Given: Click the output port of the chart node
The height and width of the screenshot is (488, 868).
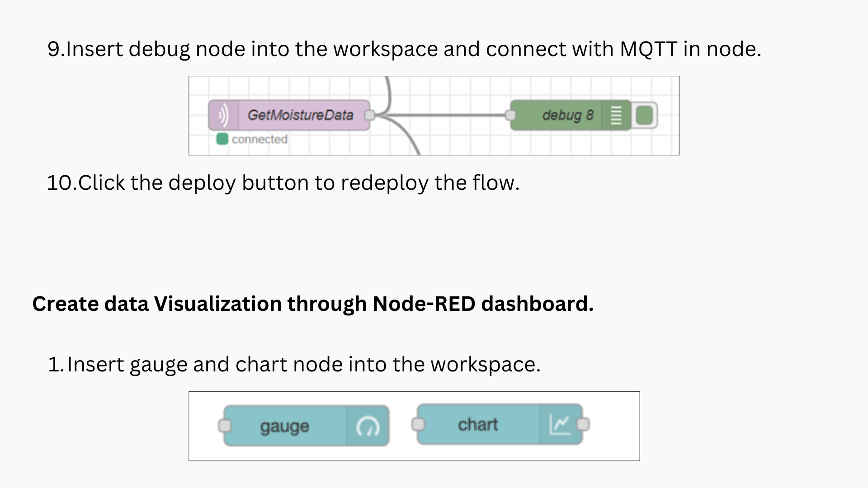Looking at the screenshot, I should (584, 424).
